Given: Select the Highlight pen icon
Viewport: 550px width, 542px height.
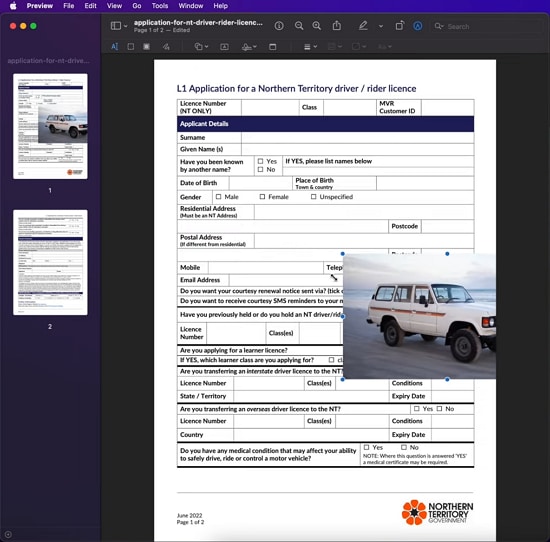Looking at the screenshot, I should (363, 25).
